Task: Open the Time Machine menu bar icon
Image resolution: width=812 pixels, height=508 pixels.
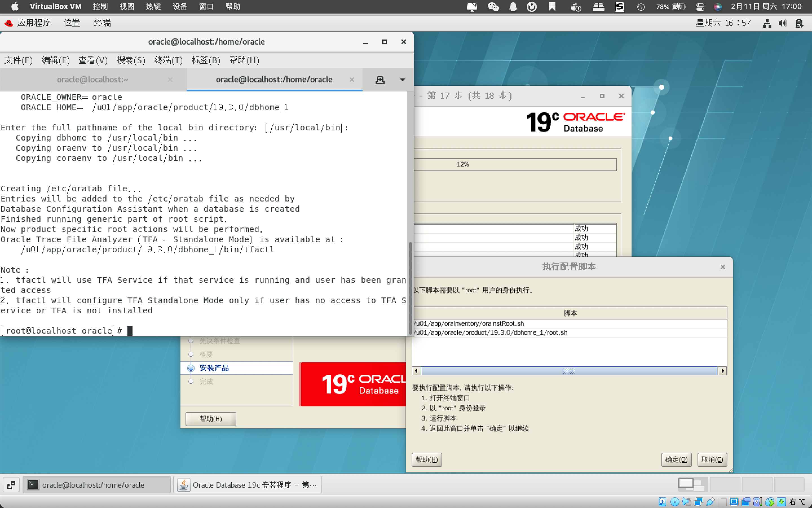Action: (x=641, y=6)
